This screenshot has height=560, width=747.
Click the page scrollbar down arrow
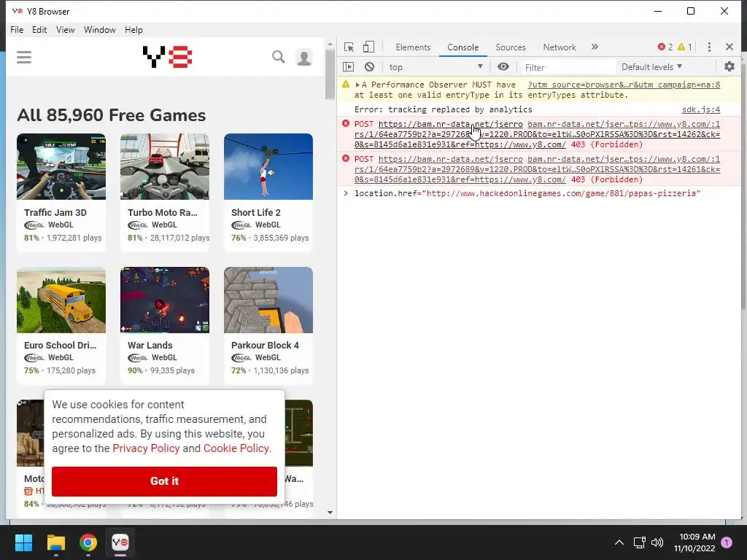click(x=330, y=513)
